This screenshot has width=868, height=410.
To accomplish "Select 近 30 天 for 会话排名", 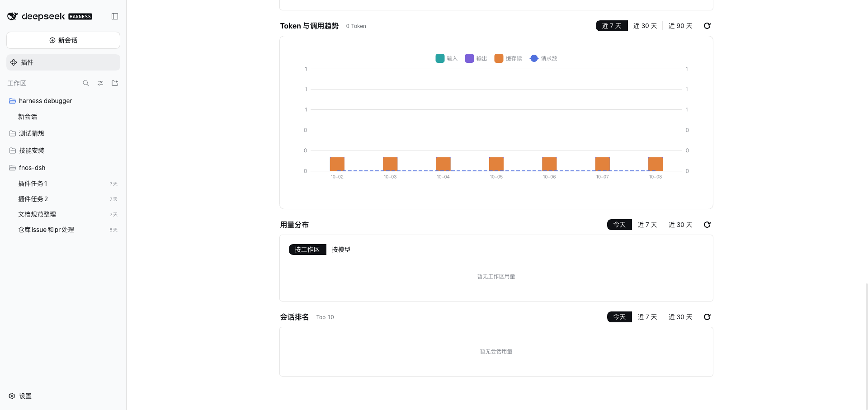I will tap(680, 317).
